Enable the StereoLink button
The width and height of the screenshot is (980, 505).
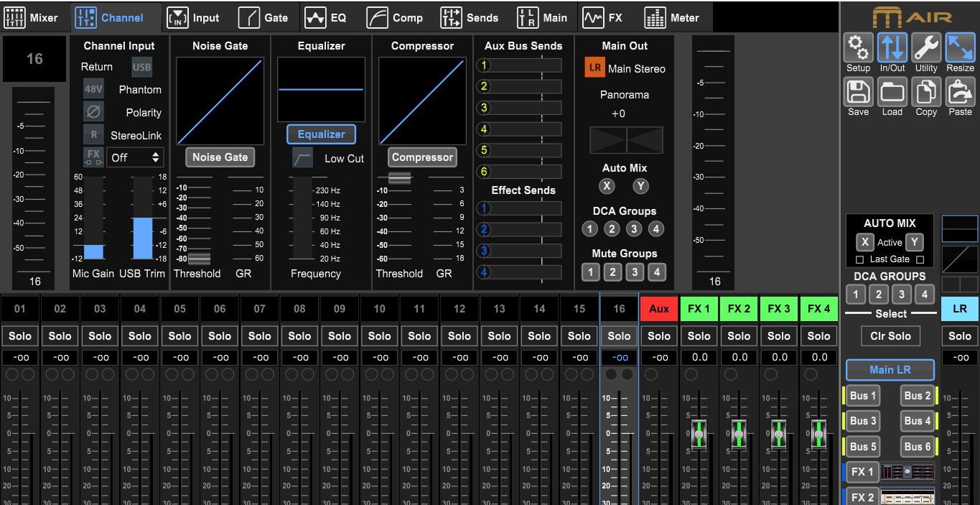pyautogui.click(x=93, y=135)
